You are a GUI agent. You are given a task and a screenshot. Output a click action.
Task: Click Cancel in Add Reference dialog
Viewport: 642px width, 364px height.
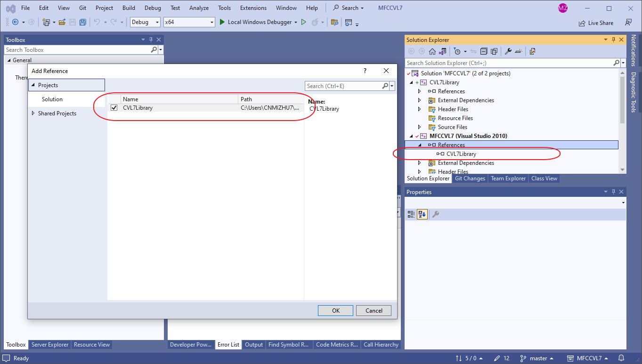click(374, 310)
